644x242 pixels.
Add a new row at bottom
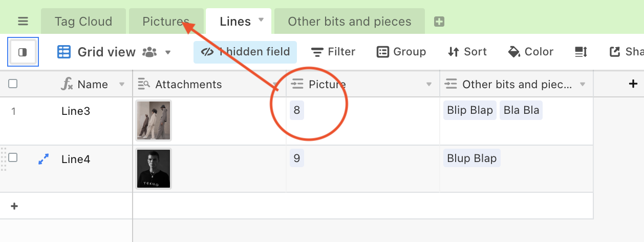tap(14, 206)
